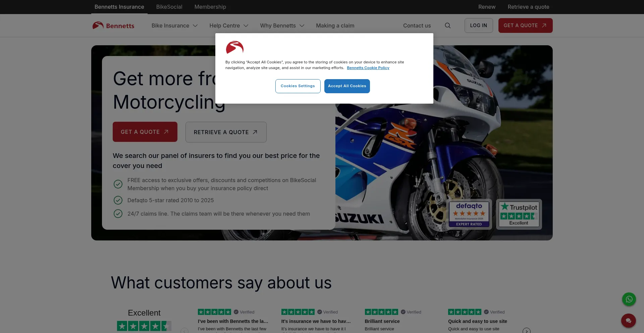Click Accept All Cookies
Viewport: 644px width, 333px height.
(x=347, y=86)
